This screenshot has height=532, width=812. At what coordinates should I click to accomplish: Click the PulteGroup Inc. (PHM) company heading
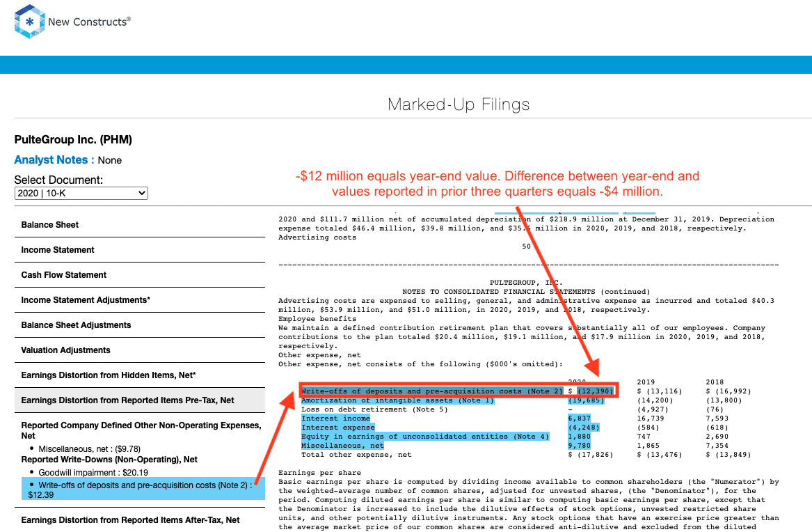point(73,140)
